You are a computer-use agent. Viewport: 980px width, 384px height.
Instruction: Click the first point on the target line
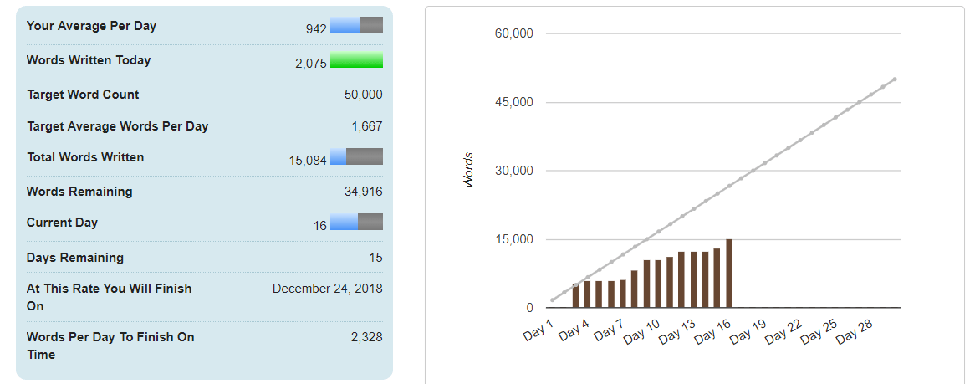552,300
